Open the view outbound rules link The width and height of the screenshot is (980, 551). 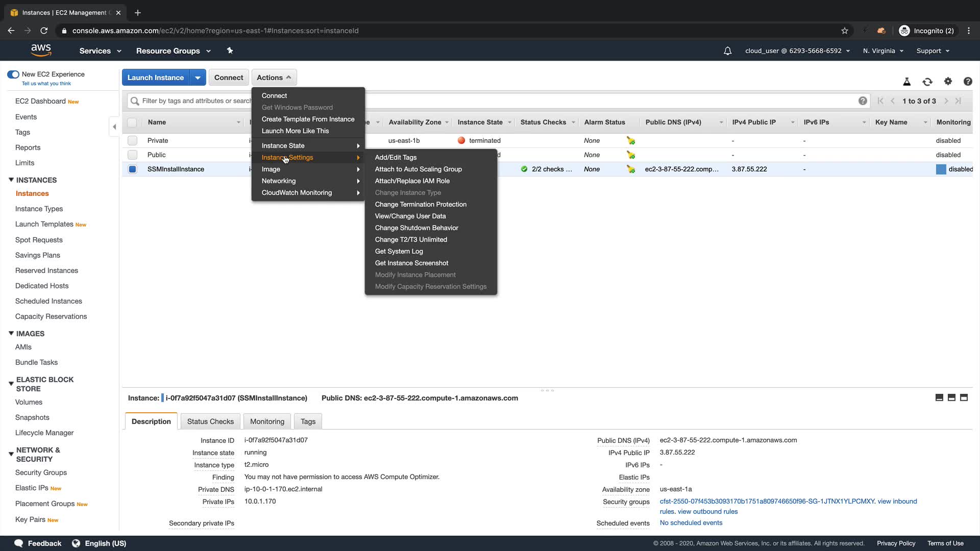pos(707,511)
